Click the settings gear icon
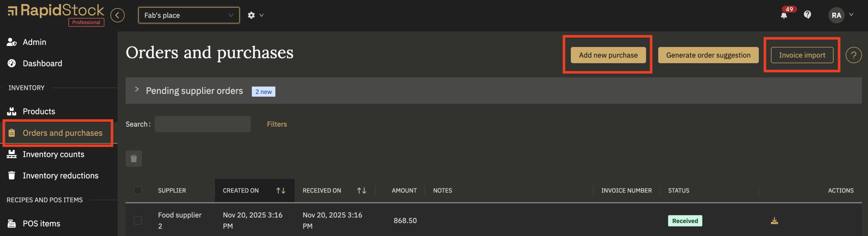Screen dimensions: 868x236 pos(251,15)
